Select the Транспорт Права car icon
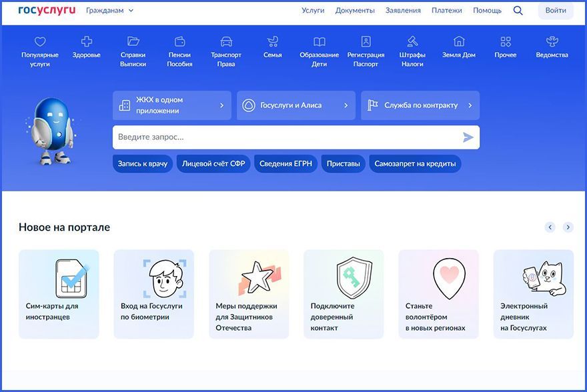Viewport: 587px width, 392px height. tap(226, 42)
